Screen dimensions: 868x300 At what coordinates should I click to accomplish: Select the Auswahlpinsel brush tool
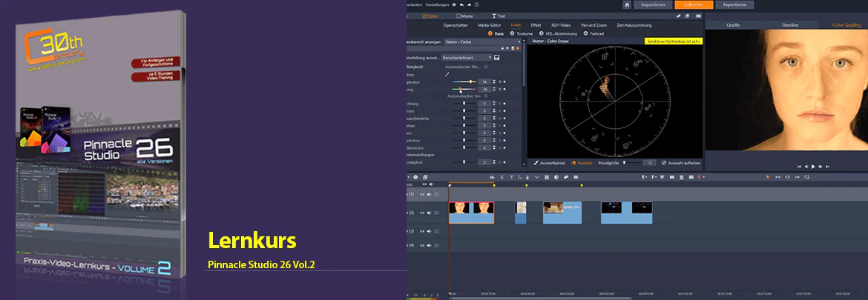point(550,163)
